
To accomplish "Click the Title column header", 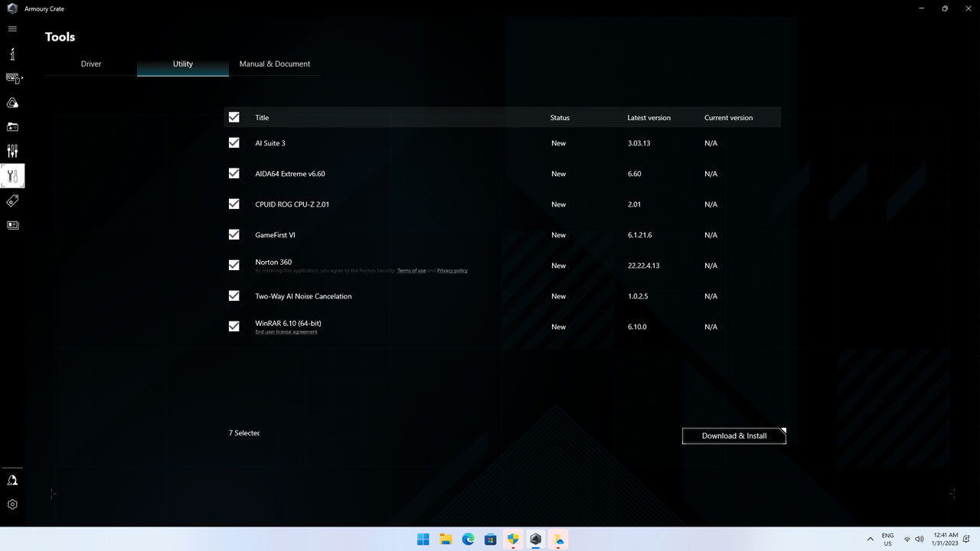I will (262, 118).
